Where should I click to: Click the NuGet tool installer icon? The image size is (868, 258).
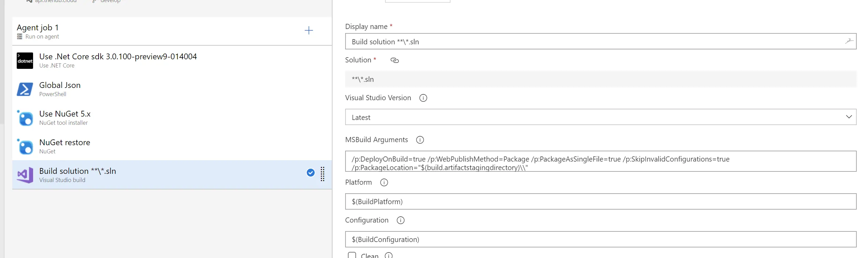pyautogui.click(x=25, y=118)
